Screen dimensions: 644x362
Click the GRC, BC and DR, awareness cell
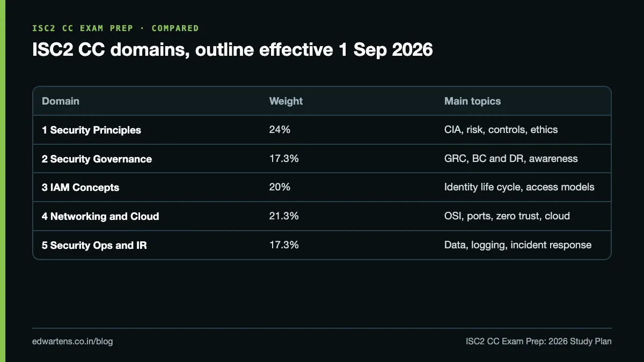click(511, 159)
